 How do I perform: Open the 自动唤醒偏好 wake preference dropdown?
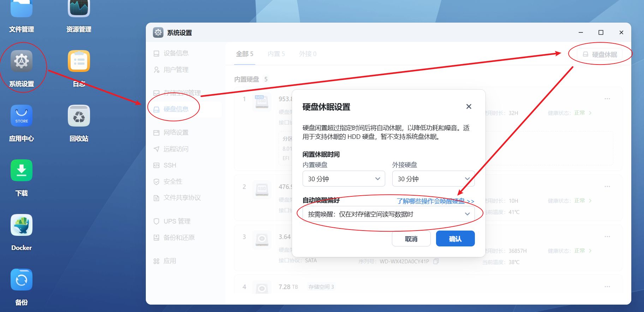pyautogui.click(x=388, y=214)
